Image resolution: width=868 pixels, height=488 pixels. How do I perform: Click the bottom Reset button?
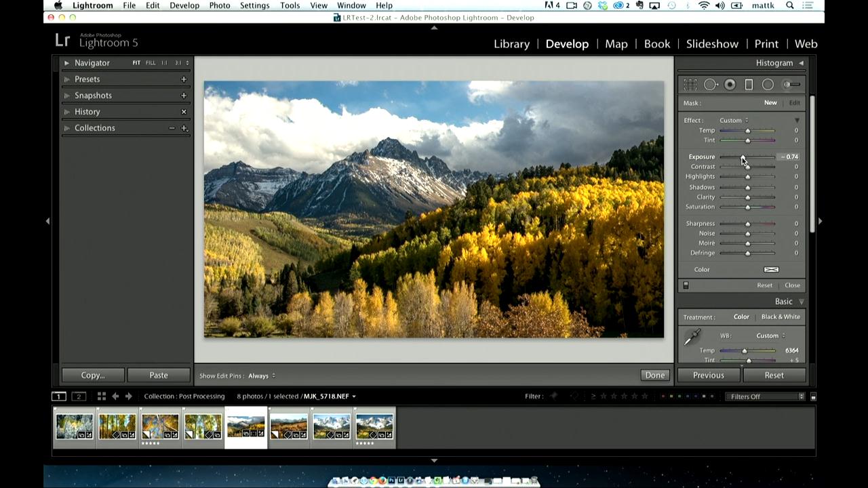click(x=774, y=375)
